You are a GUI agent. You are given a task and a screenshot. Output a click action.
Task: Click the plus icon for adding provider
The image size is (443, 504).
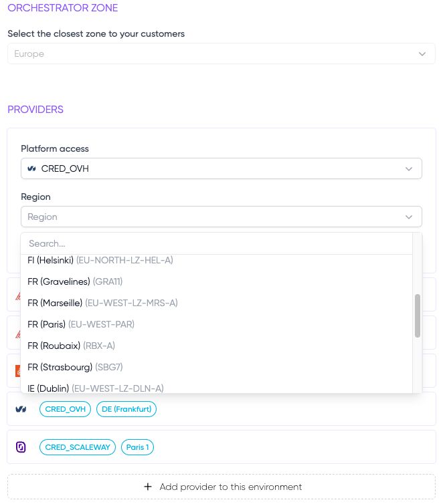pyautogui.click(x=148, y=487)
